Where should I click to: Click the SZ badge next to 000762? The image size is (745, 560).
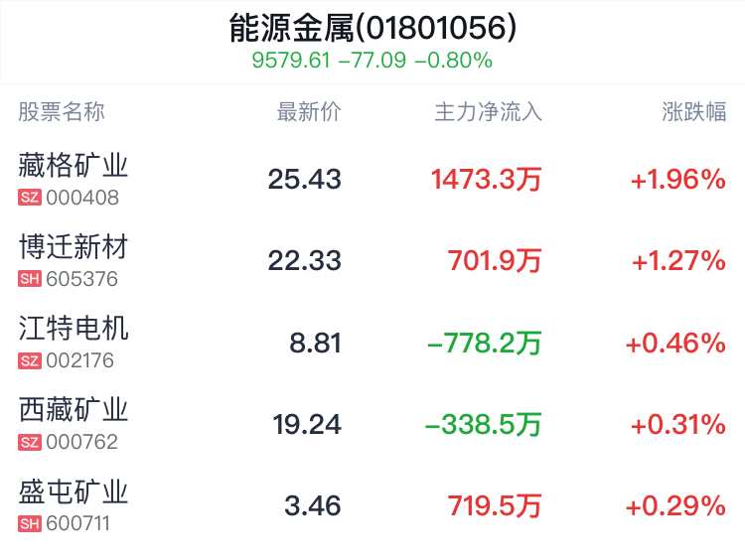[30, 442]
